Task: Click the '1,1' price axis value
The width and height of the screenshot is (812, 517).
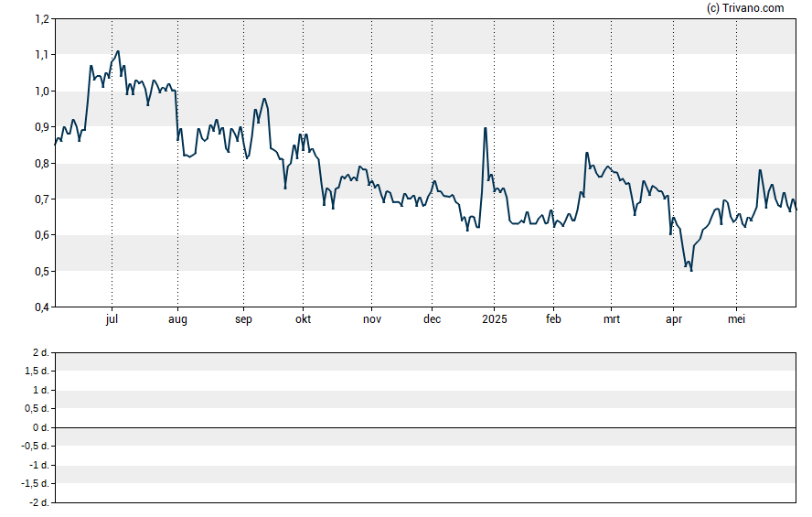Action: click(42, 55)
